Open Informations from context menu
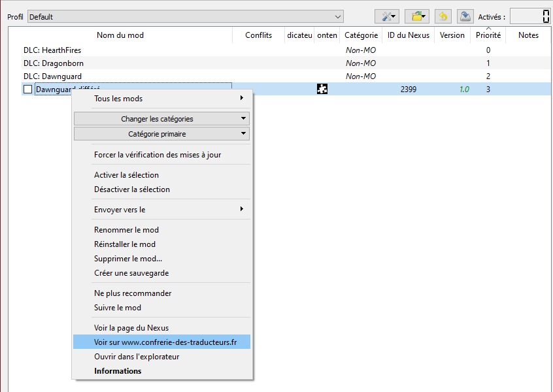Image resolution: width=553 pixels, height=392 pixels. click(118, 371)
